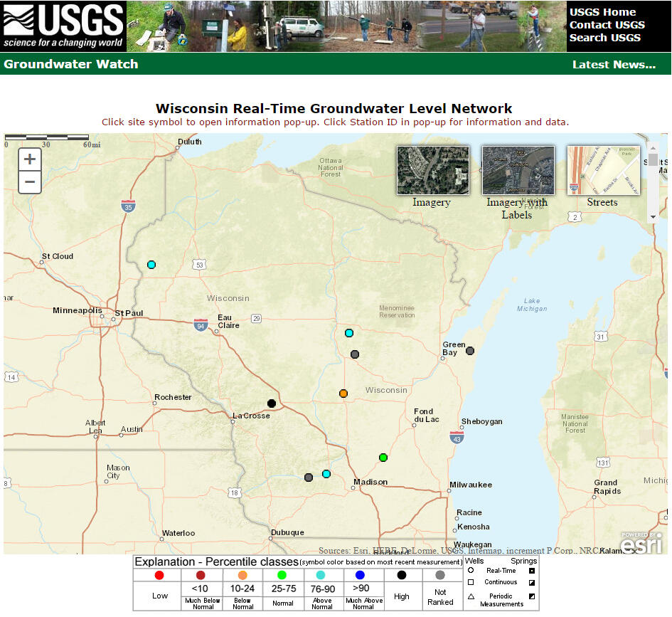Click the Real-Time spring symbol in legend
This screenshot has height=617, width=672.
click(532, 571)
